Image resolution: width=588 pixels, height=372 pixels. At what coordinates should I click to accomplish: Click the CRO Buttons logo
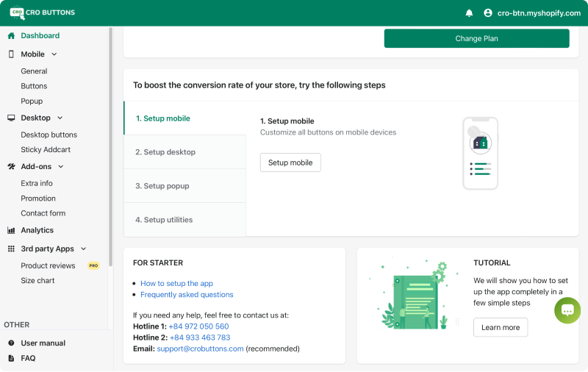pos(43,12)
